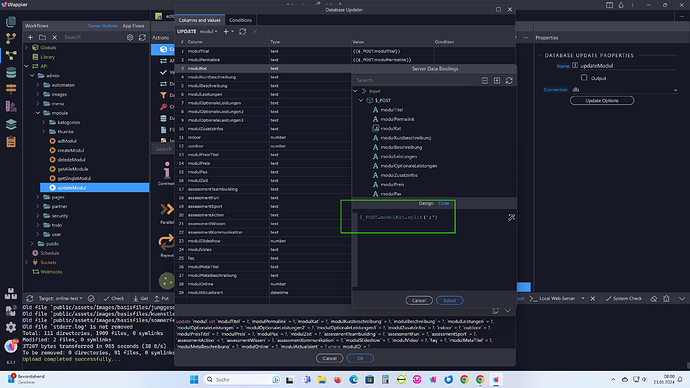Switch to the Conditions tab
Screen dimensions: 690x388
[x=240, y=20]
